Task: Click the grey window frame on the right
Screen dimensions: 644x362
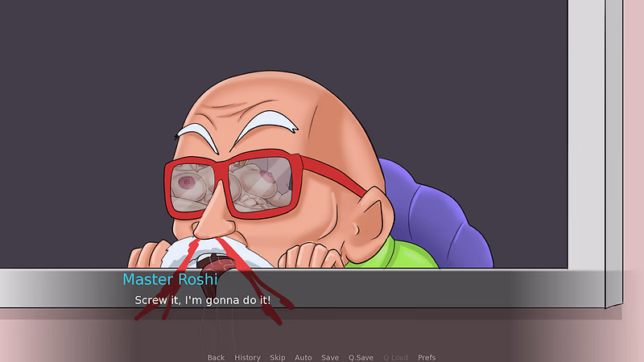Action: tap(587, 135)
